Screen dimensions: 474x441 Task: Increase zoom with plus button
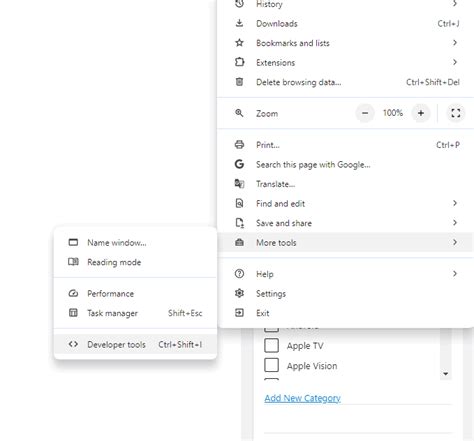[421, 113]
